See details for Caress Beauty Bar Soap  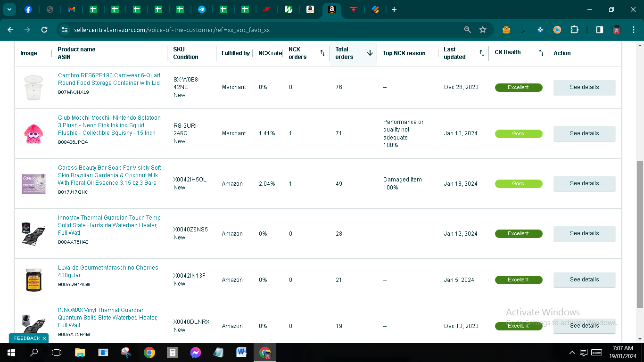[x=584, y=183]
